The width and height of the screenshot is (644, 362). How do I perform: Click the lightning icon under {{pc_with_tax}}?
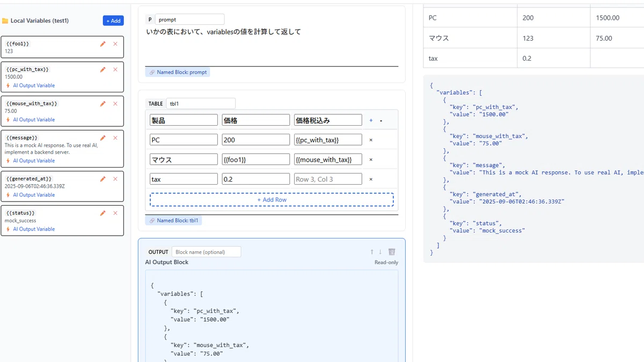point(8,85)
